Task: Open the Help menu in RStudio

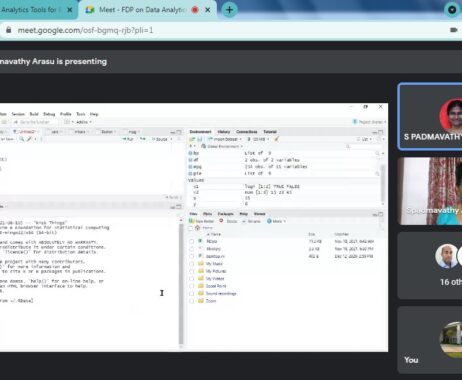Action: pyautogui.click(x=94, y=114)
